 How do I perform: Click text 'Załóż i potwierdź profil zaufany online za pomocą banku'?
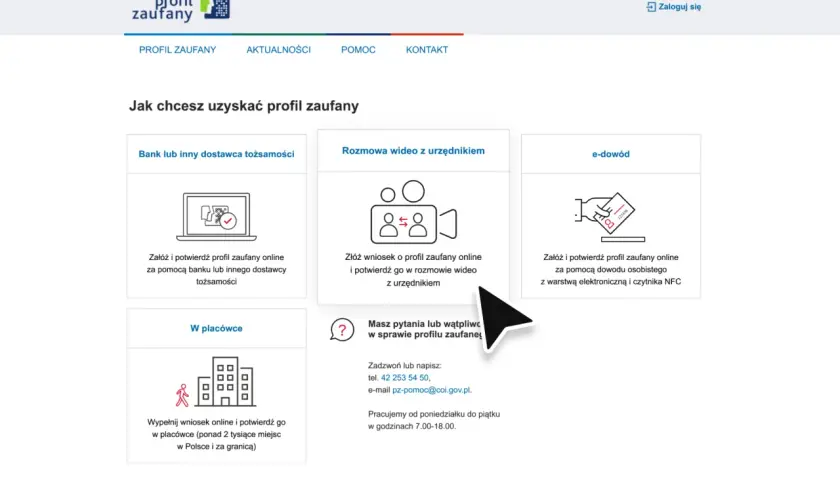[216, 264]
